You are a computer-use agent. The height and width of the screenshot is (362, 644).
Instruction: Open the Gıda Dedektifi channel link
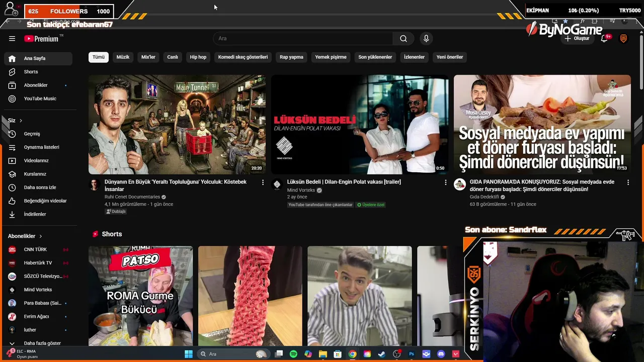pos(485,197)
